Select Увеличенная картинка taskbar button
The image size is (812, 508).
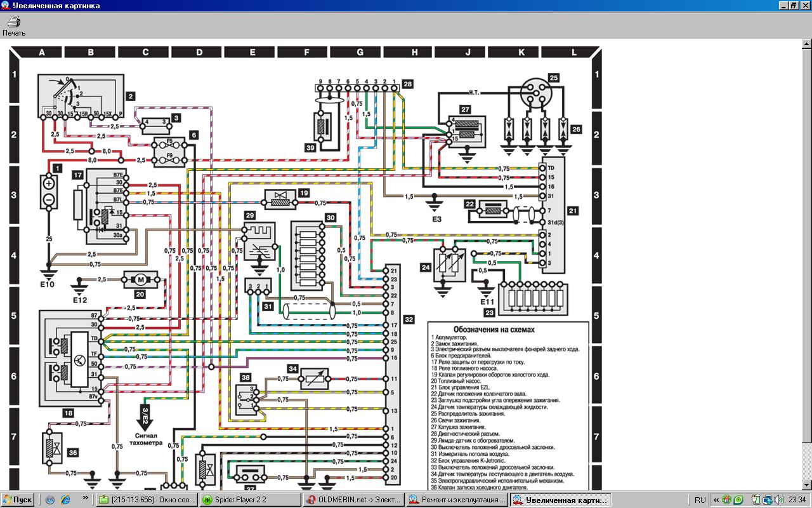[560, 500]
